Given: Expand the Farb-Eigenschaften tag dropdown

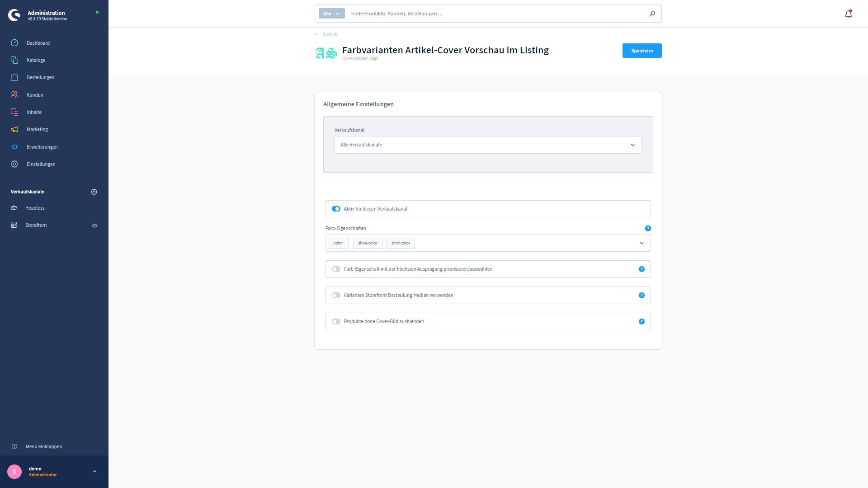Looking at the screenshot, I should click(643, 243).
